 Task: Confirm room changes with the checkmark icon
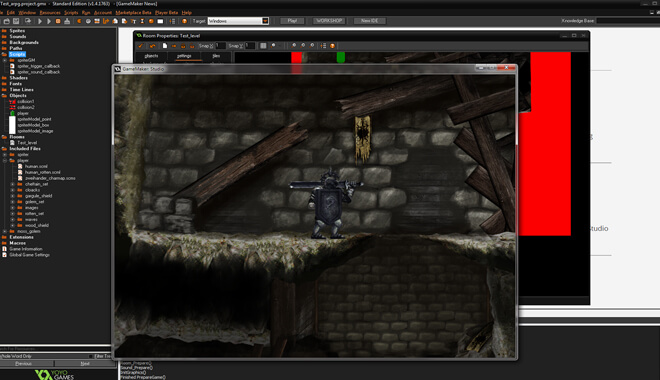click(x=140, y=45)
